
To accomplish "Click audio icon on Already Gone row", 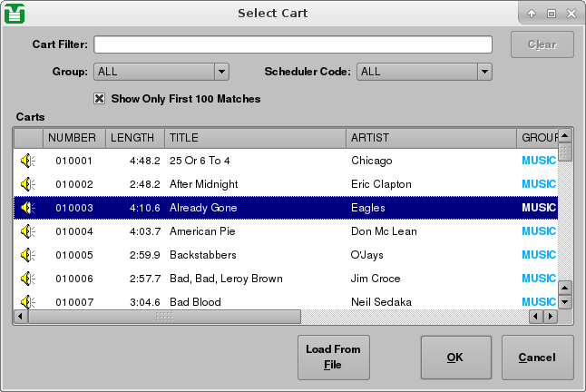I will coord(28,208).
